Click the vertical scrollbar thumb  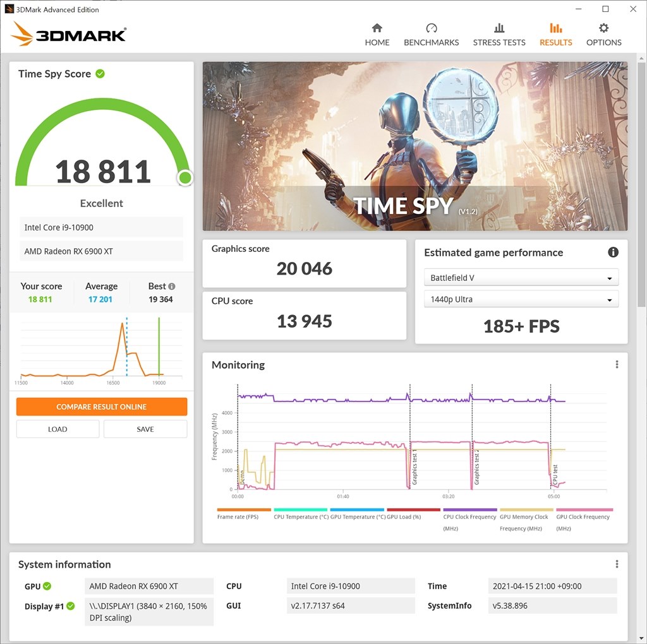(641, 184)
